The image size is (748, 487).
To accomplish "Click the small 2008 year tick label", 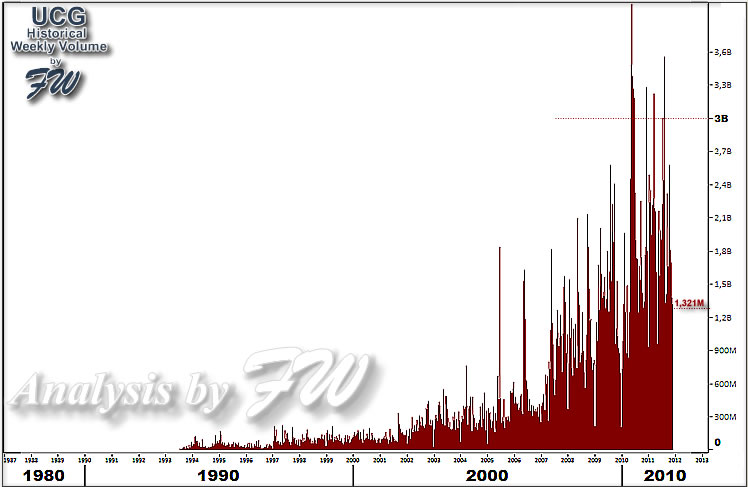I will (x=568, y=460).
